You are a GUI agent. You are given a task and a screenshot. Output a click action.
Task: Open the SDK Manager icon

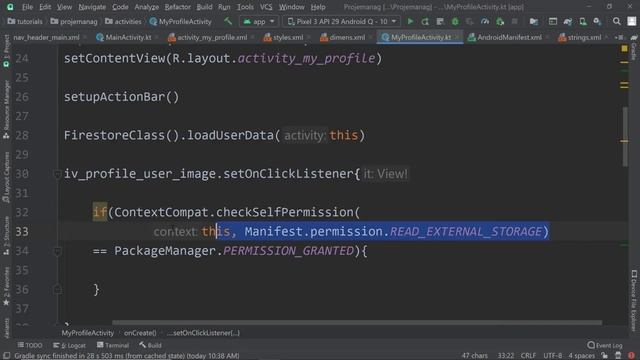[597, 21]
